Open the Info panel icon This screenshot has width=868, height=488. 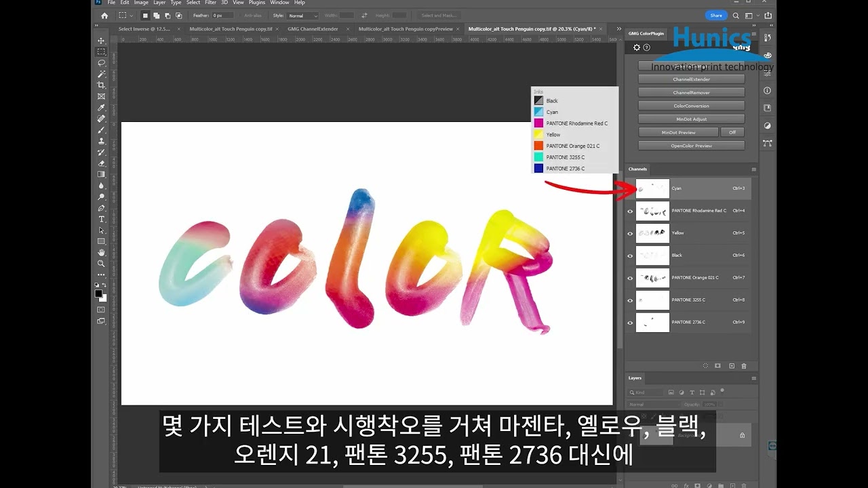(768, 90)
